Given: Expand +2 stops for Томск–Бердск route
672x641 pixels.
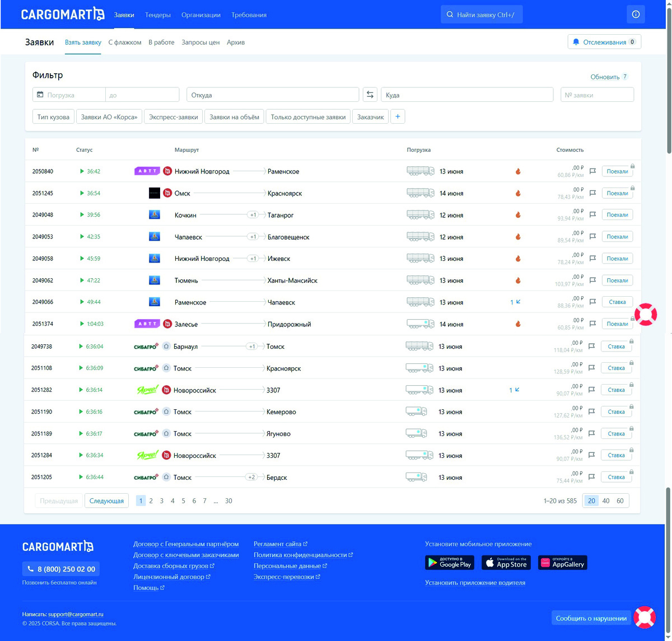Looking at the screenshot, I should pyautogui.click(x=252, y=478).
